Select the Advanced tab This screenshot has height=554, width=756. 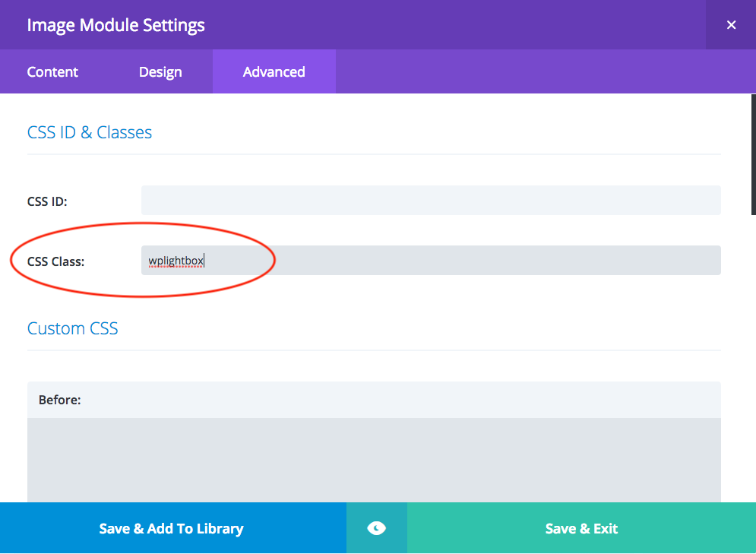click(x=274, y=72)
